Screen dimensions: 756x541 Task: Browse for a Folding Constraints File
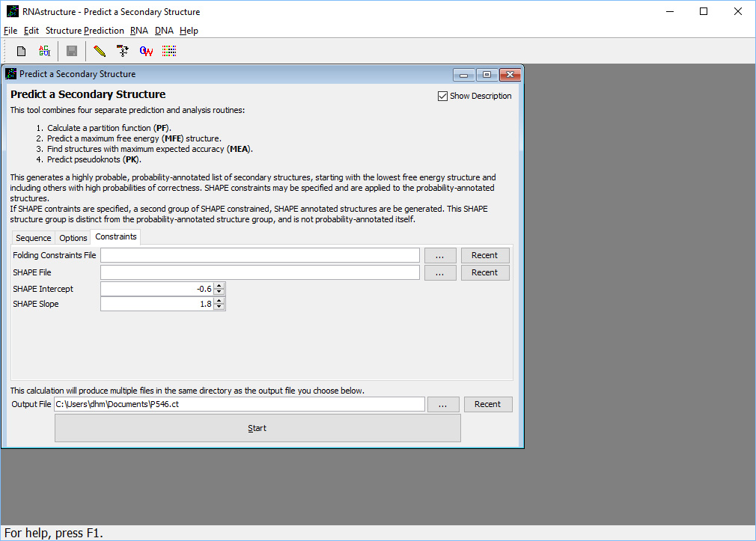pos(440,256)
